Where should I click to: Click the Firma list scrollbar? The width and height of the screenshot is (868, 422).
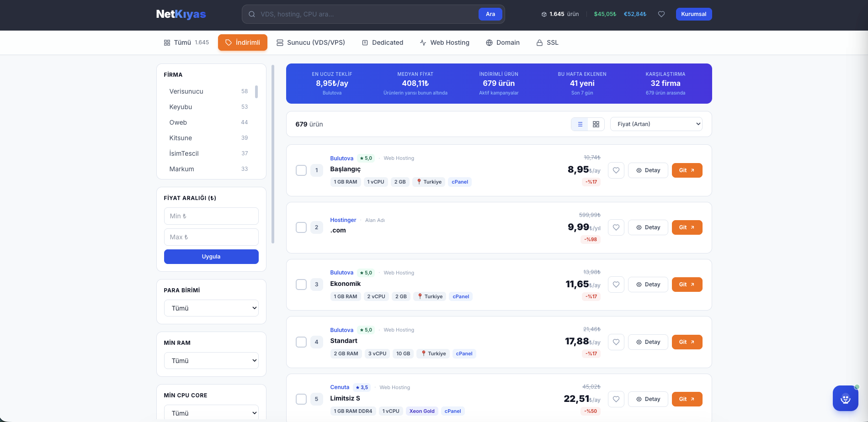(256, 92)
